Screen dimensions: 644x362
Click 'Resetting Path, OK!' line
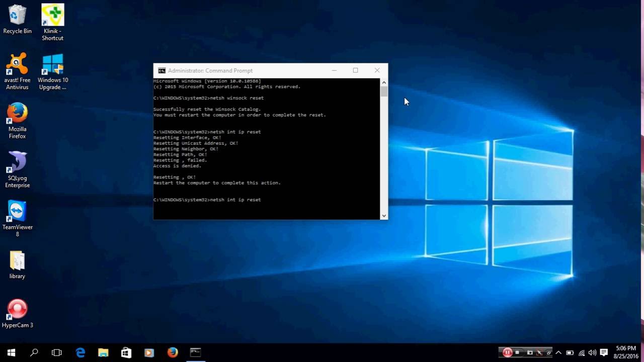(x=180, y=155)
